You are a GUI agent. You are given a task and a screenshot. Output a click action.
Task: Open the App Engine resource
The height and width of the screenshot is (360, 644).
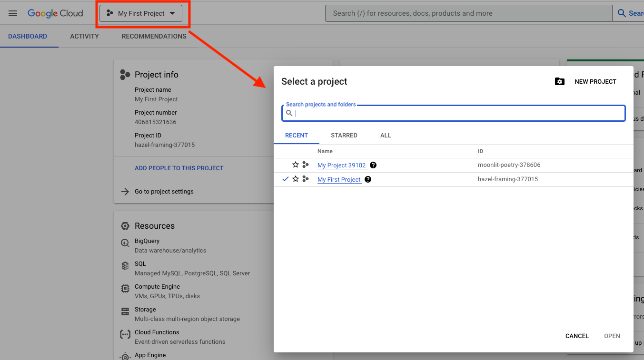pyautogui.click(x=150, y=355)
